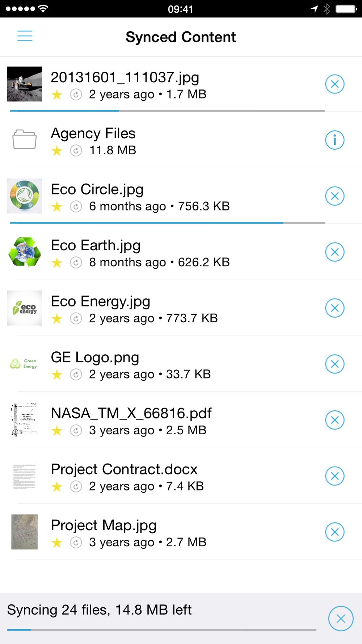Viewport: 362px width, 644px height.
Task: Remove Eco Earth.jpg from synced content
Action: point(334,252)
